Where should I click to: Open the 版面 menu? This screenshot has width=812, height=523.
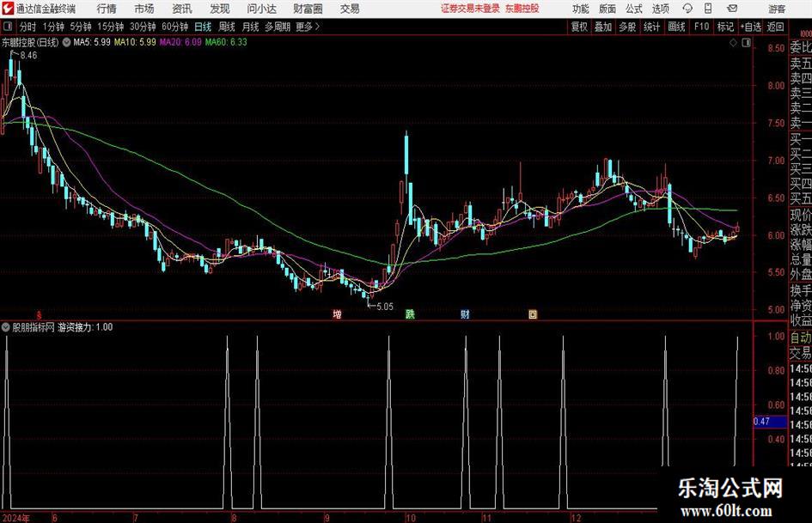[x=607, y=9]
